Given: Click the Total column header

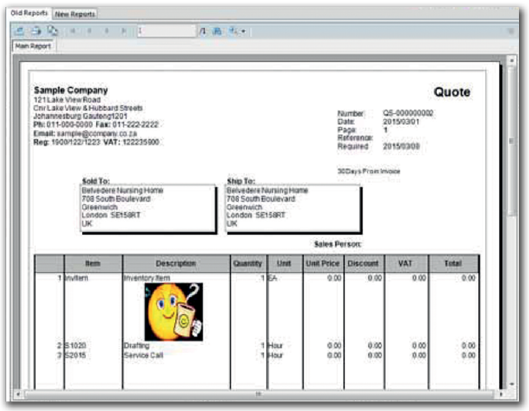Looking at the screenshot, I should pos(453,264).
